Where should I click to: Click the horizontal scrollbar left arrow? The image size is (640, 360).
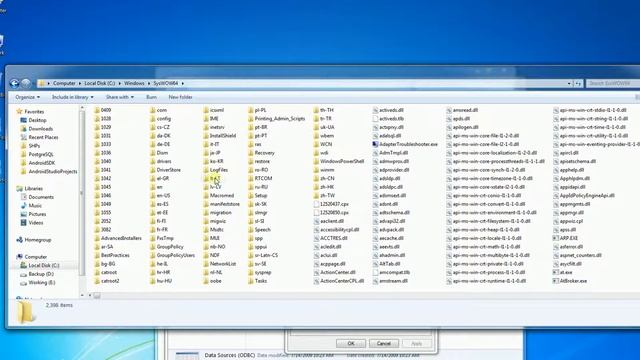tap(90, 295)
